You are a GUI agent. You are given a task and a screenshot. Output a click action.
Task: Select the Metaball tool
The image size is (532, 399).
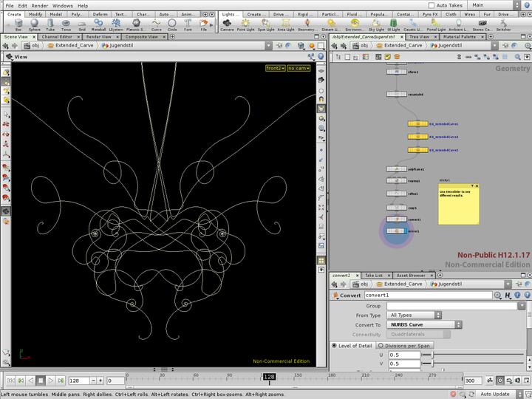tap(98, 24)
